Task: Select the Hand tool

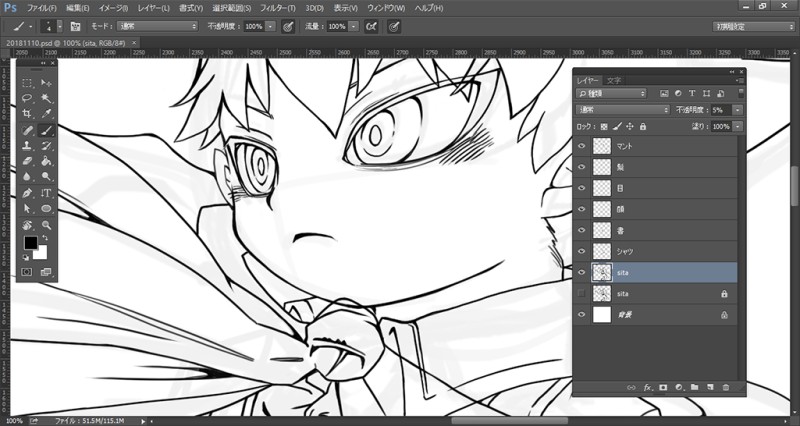Action: [x=28, y=225]
